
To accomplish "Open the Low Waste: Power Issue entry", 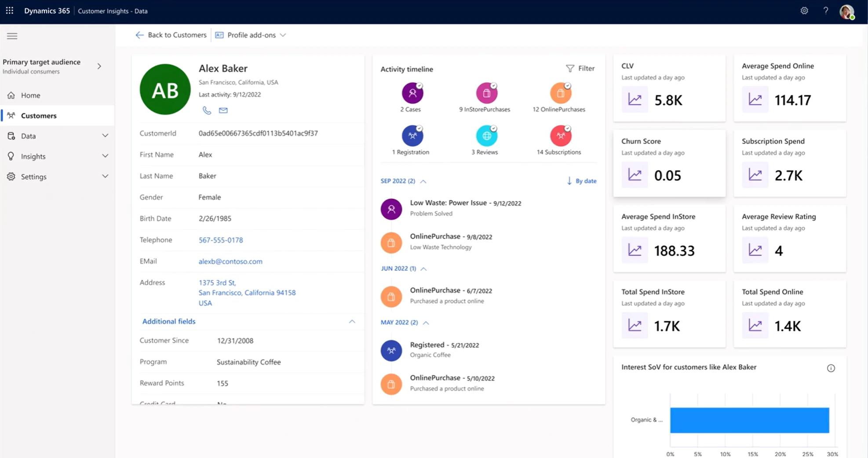I will 448,203.
